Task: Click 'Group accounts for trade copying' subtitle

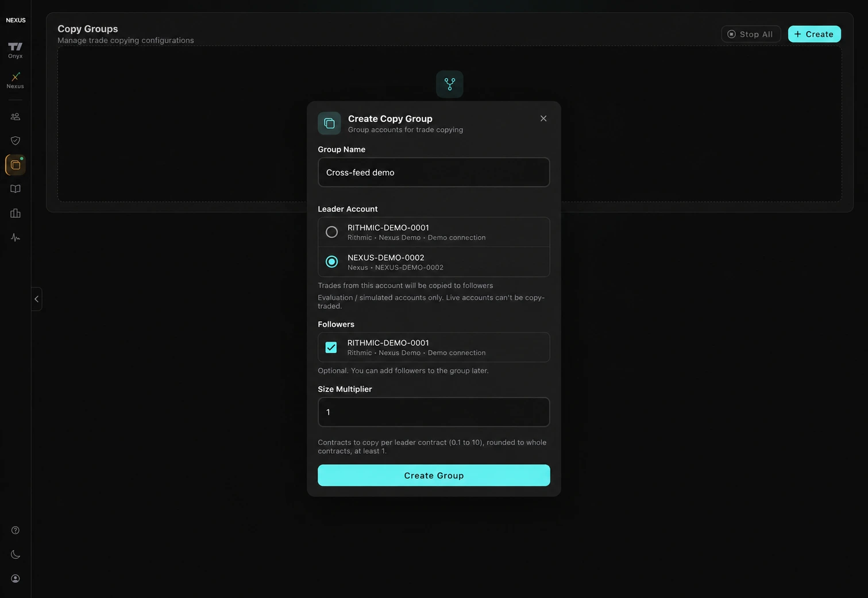Action: coord(406,130)
